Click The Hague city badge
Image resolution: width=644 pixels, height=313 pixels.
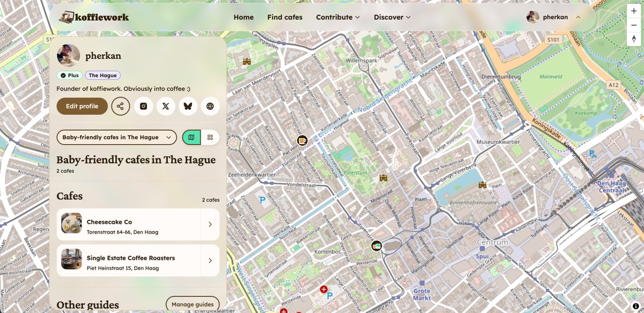(103, 76)
